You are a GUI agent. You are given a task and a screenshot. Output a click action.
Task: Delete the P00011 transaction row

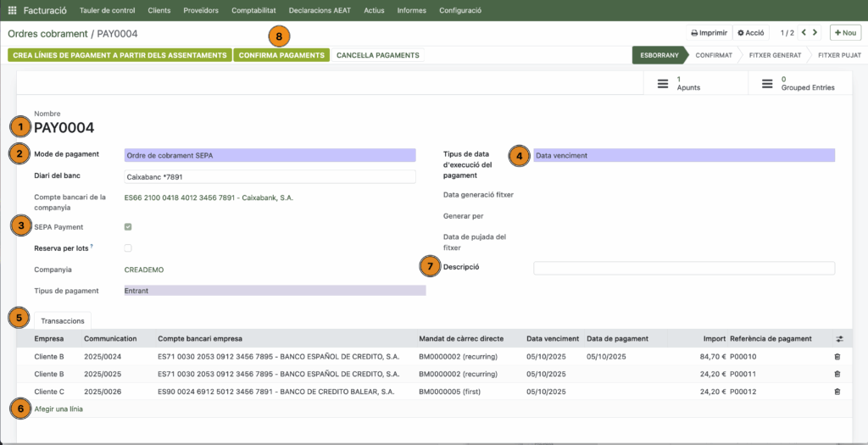click(x=837, y=374)
